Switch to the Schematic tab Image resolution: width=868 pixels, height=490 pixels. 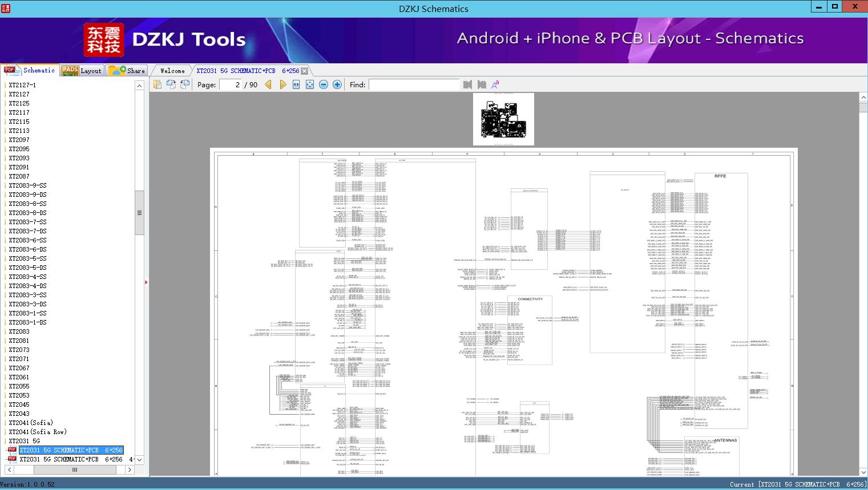pos(30,70)
